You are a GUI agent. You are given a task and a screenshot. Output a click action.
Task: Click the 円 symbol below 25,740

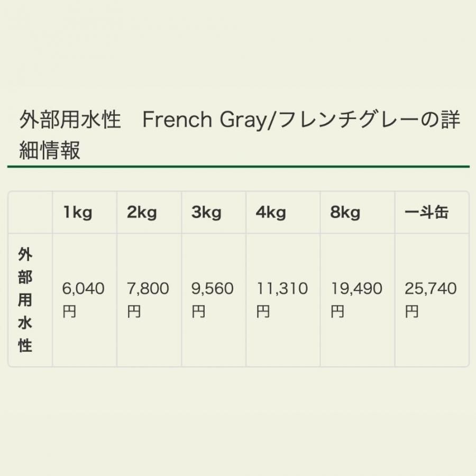(x=411, y=312)
